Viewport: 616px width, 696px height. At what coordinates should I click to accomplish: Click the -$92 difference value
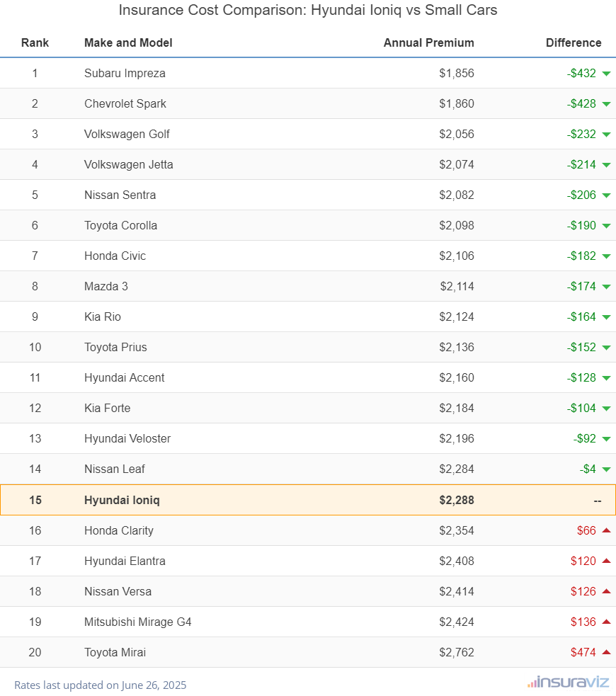584,438
